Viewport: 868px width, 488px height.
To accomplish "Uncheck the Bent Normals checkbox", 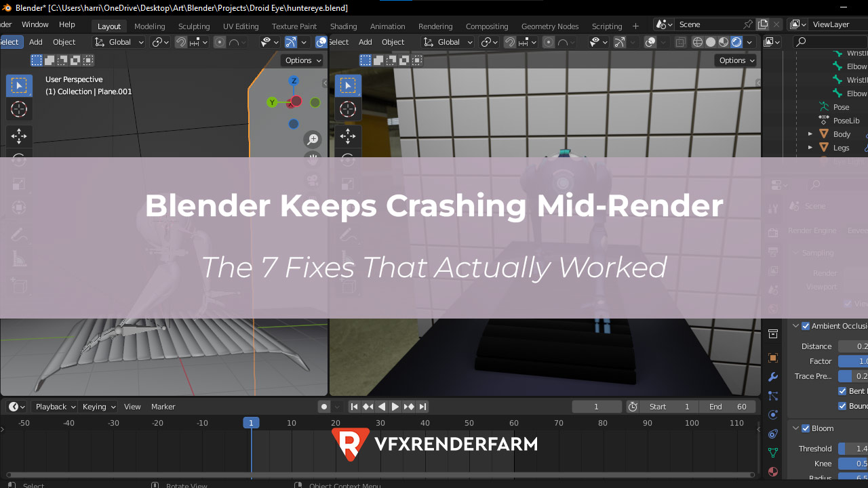I will 842,391.
